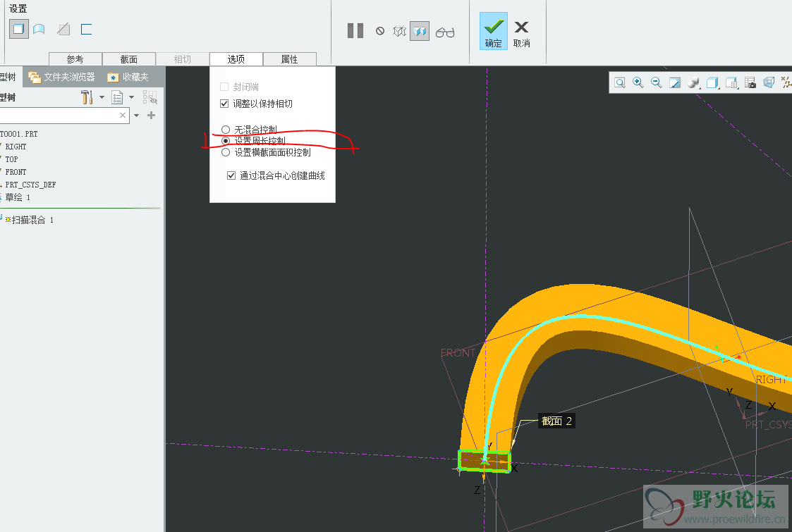Open the display style spheres icon
The image size is (792, 532).
tap(694, 82)
